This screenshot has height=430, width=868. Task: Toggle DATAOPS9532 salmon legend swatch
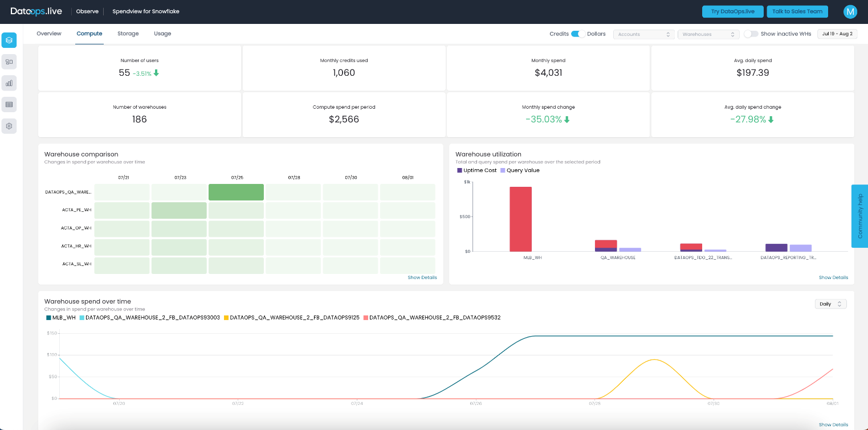pyautogui.click(x=366, y=318)
